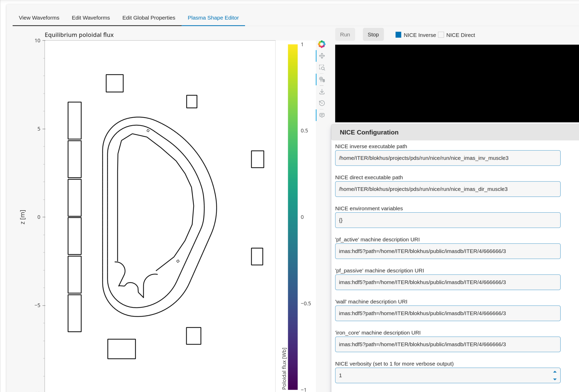Select the Box Zoom tool
The height and width of the screenshot is (392, 579).
click(322, 68)
